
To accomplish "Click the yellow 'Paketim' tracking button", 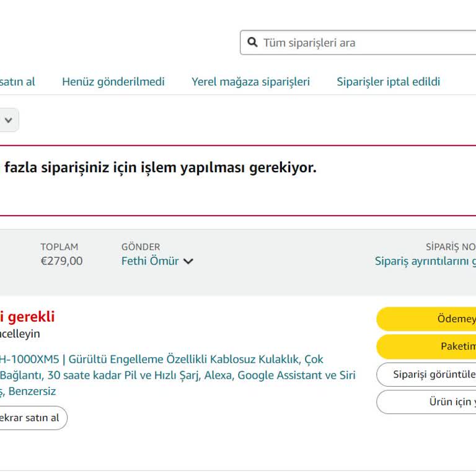I will 426,346.
